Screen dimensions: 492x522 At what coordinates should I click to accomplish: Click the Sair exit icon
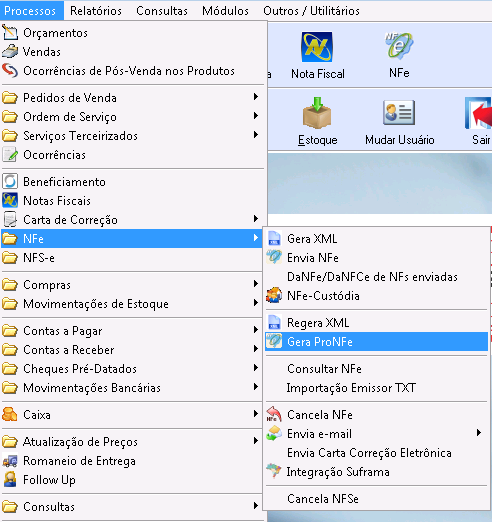(478, 113)
